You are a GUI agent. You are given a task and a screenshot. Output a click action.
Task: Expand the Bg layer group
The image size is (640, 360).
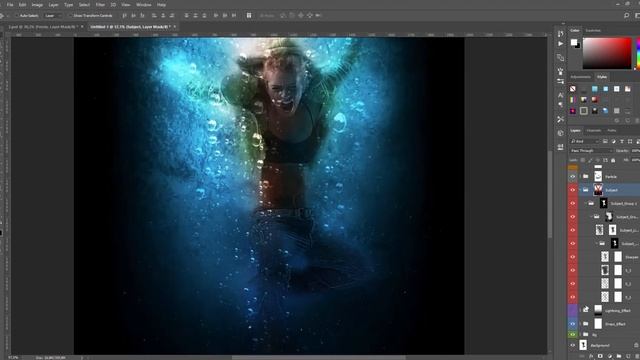point(580,335)
